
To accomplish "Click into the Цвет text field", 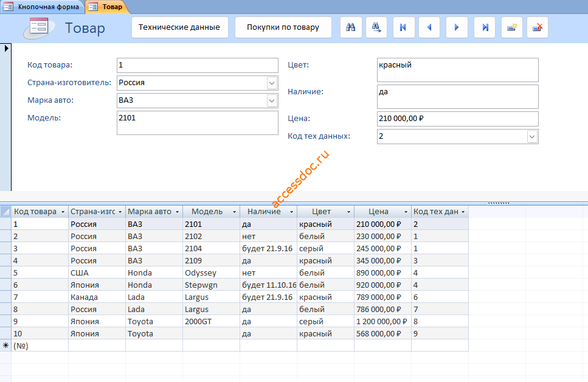I will tap(457, 70).
